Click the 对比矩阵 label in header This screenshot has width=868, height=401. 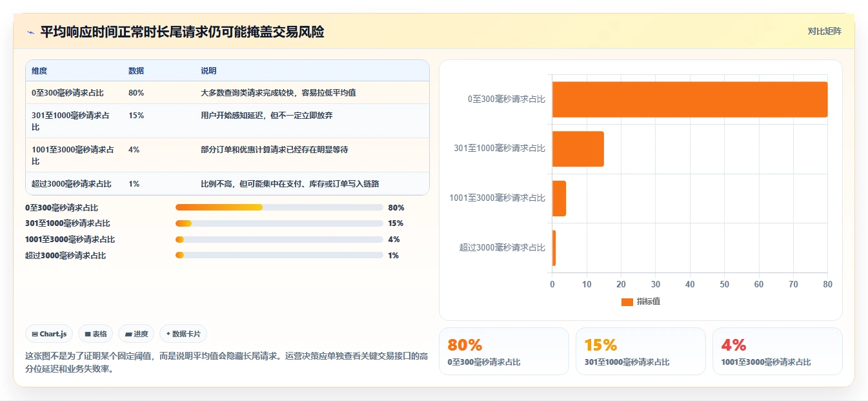[825, 31]
